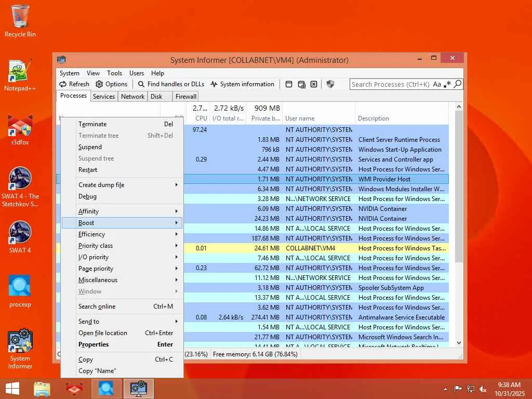
Task: Choose Copy "Name" menu entry
Action: (122, 371)
